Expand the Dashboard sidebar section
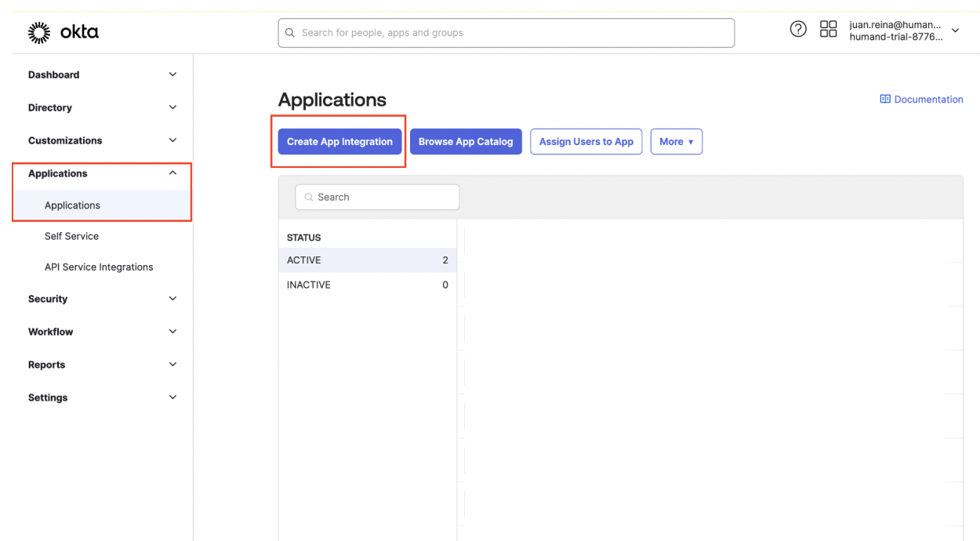This screenshot has width=980, height=541. pyautogui.click(x=172, y=75)
